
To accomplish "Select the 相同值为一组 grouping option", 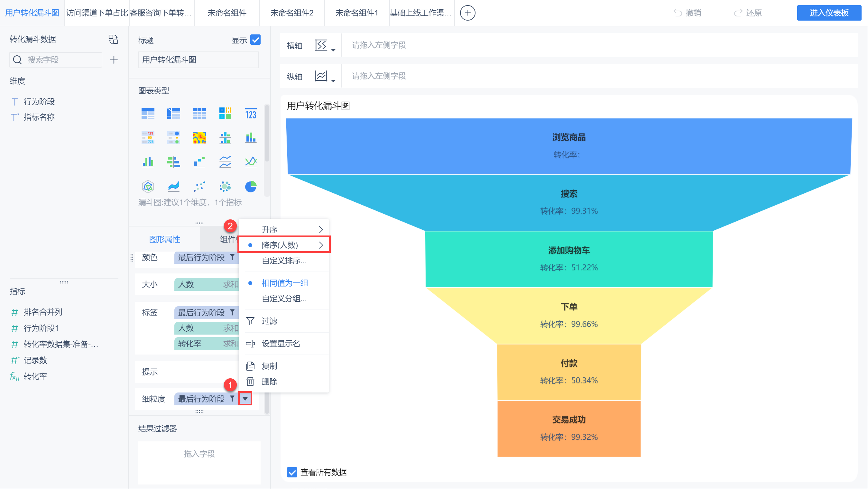I will [285, 283].
